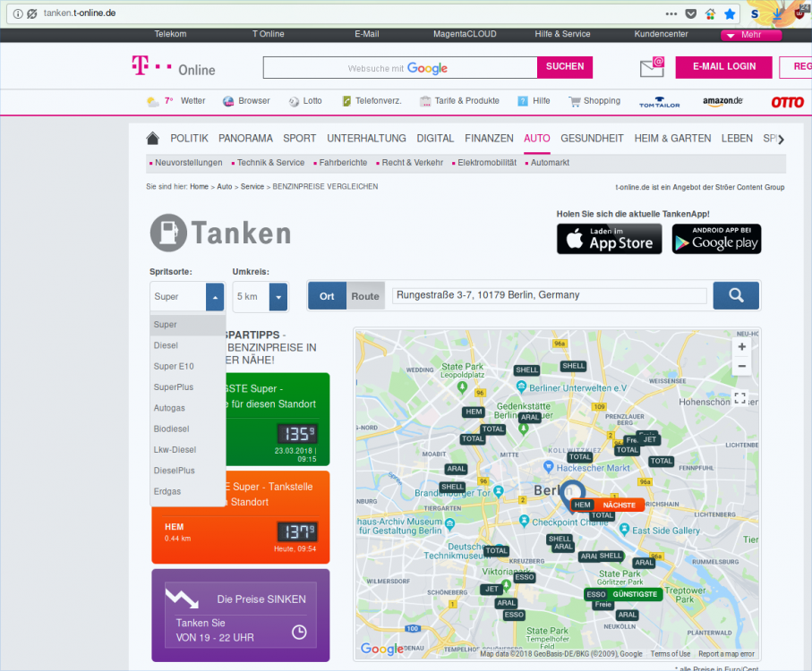Viewport: 812px width, 671px height.
Task: Choose Lkw-Diesel from fuel type list
Action: point(187,450)
